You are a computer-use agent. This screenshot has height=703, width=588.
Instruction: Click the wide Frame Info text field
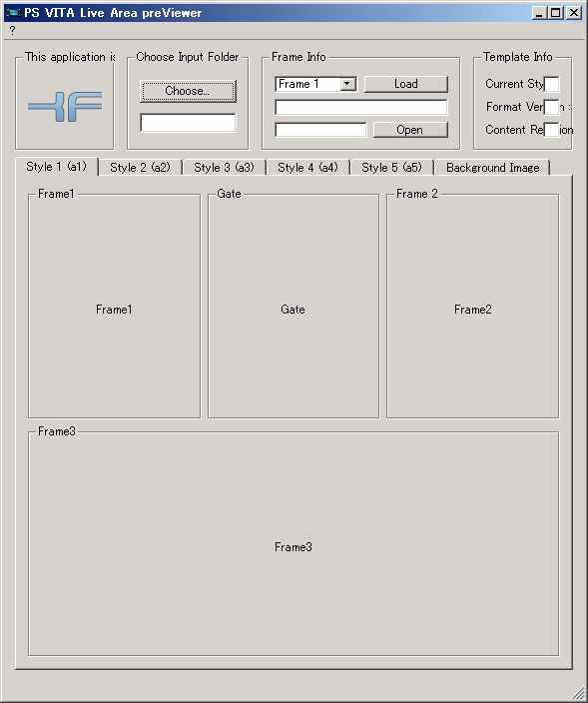coord(361,108)
